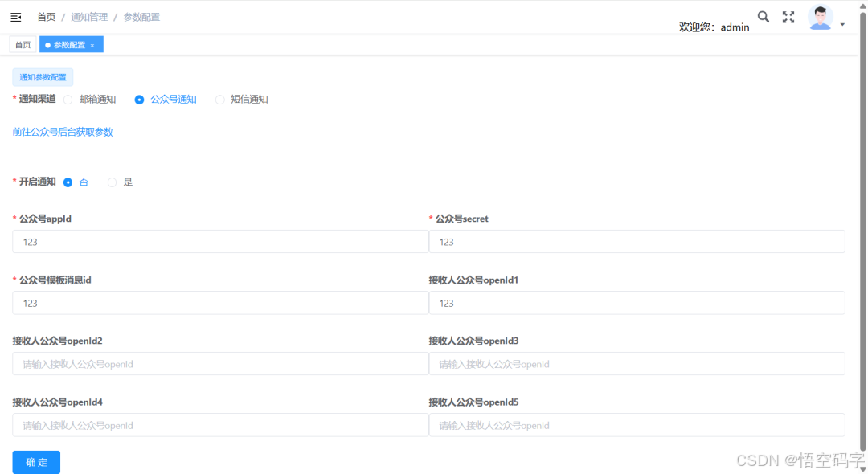The width and height of the screenshot is (868, 474).
Task: Click the vertical page scrollbar
Action: [862, 232]
